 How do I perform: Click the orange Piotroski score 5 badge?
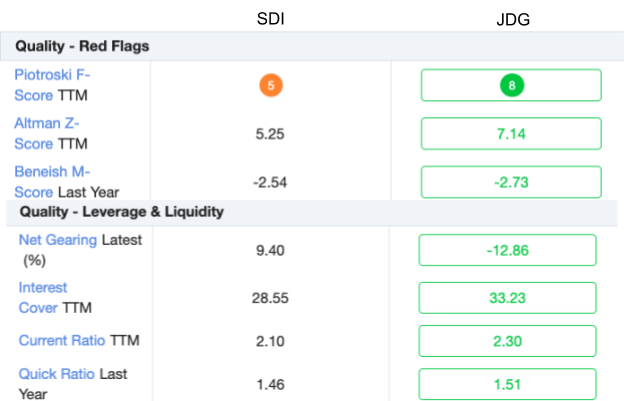pos(271,85)
